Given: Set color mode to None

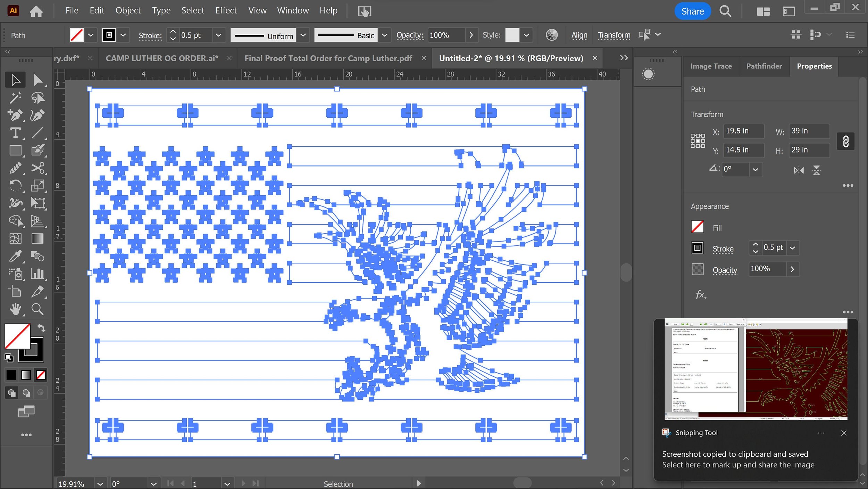Looking at the screenshot, I should point(41,375).
